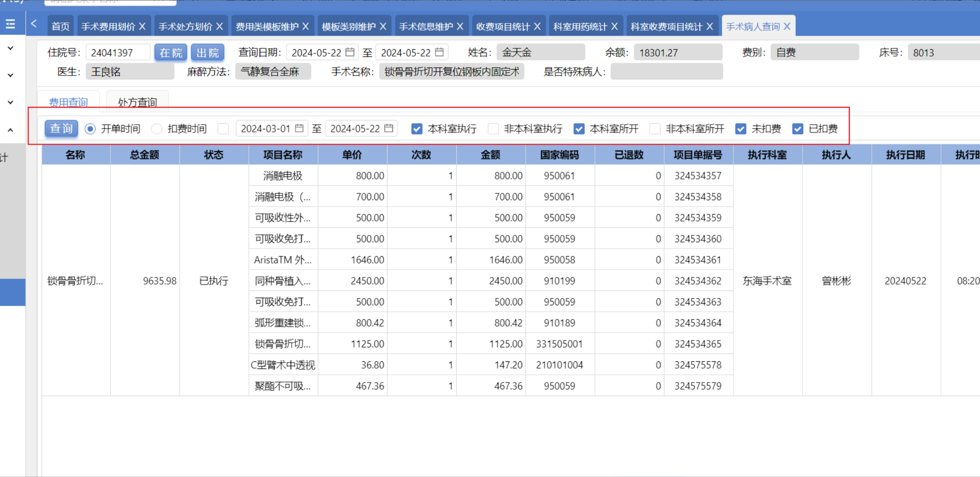Open calendar for 查询日期 end date
The width and height of the screenshot is (980, 477).
pyautogui.click(x=439, y=52)
